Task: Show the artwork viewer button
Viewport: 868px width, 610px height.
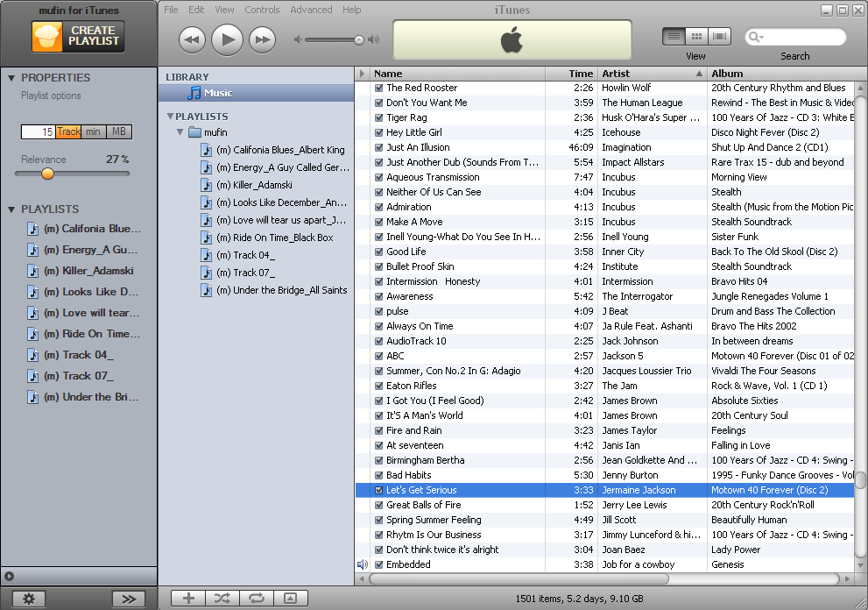Action: pyautogui.click(x=291, y=598)
